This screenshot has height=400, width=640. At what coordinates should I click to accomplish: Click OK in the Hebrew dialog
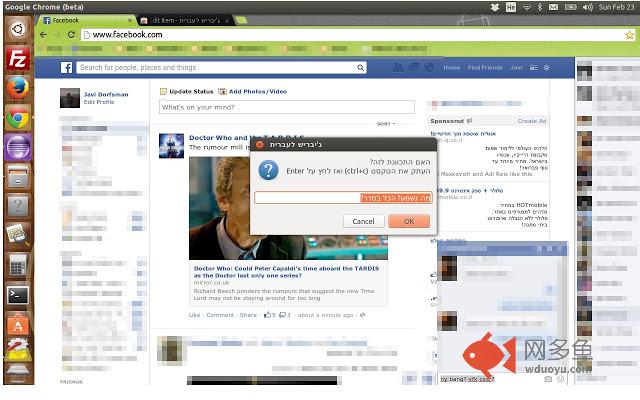409,221
